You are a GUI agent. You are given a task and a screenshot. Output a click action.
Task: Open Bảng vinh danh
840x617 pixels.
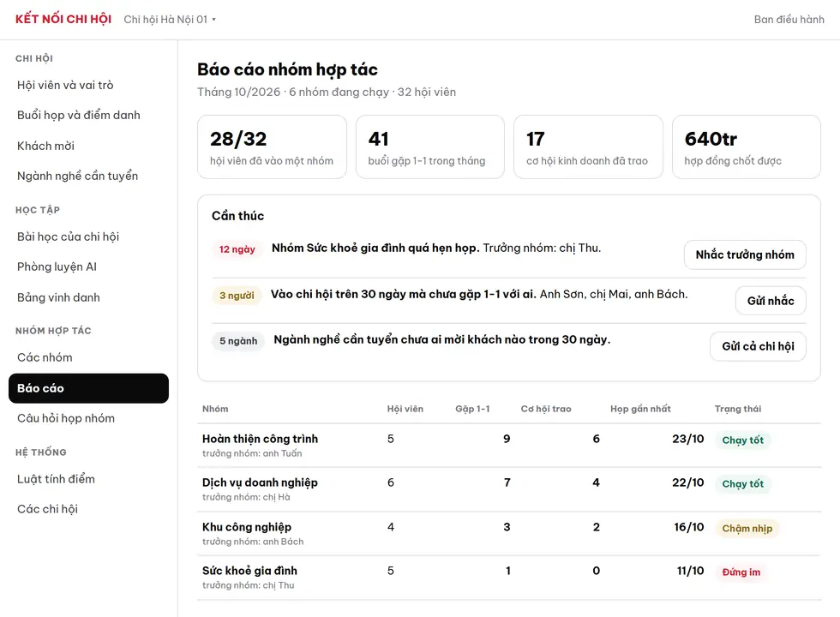coord(88,297)
